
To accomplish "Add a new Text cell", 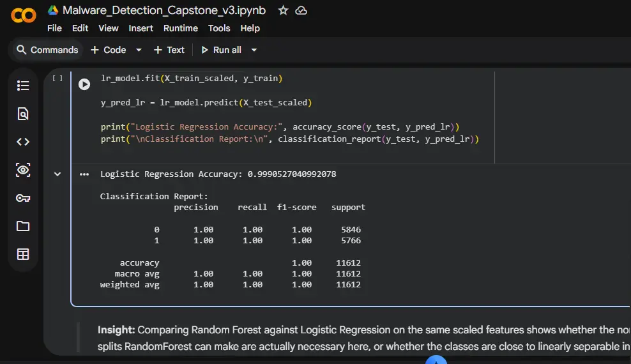I will [169, 50].
